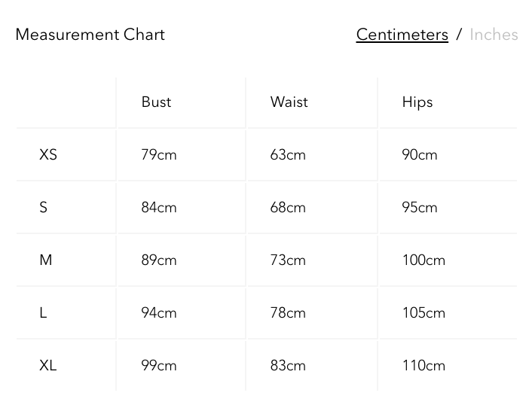The height and width of the screenshot is (405, 532).
Task: Click the 68cm waist value
Action: (288, 208)
